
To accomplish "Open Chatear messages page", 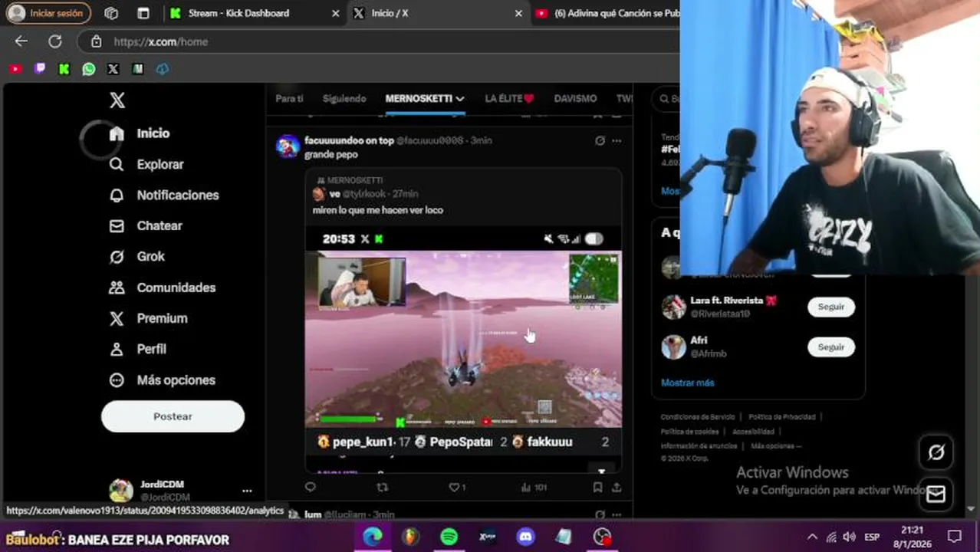I will coord(145,225).
